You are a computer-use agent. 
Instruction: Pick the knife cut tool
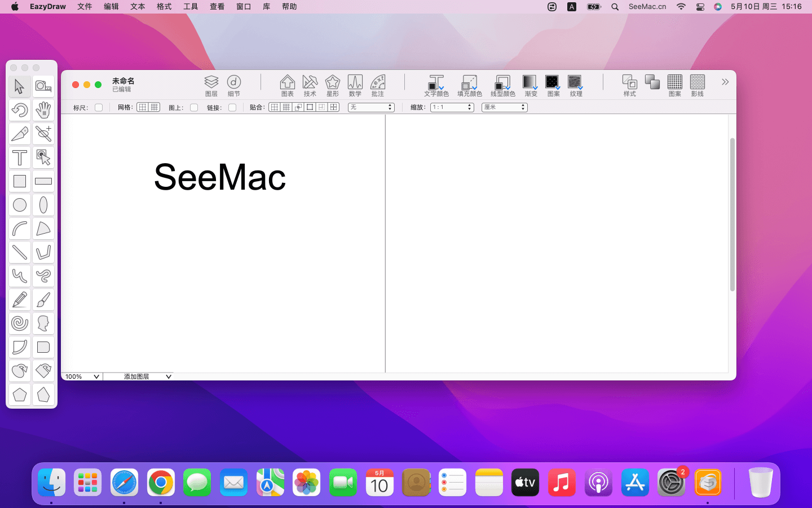pyautogui.click(x=19, y=134)
